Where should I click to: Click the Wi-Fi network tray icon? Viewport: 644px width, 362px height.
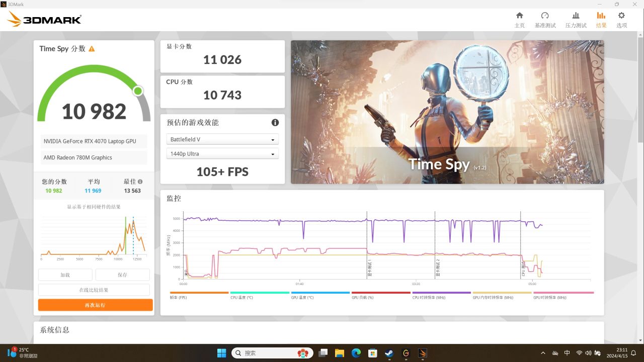tap(579, 353)
